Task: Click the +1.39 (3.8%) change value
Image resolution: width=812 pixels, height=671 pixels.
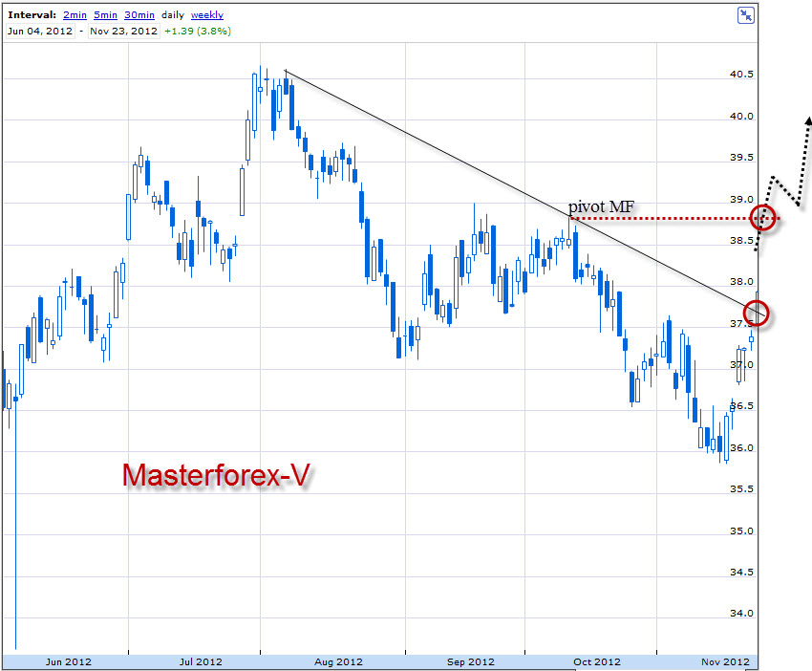Action: (x=198, y=32)
